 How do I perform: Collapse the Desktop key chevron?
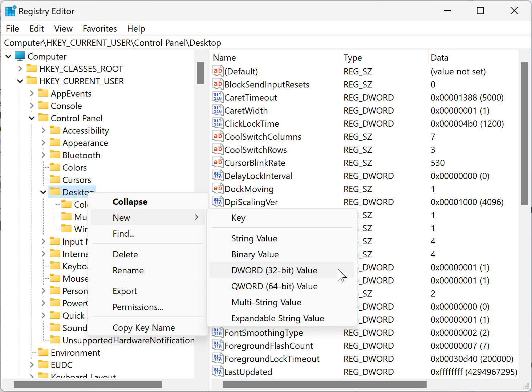[x=43, y=192]
